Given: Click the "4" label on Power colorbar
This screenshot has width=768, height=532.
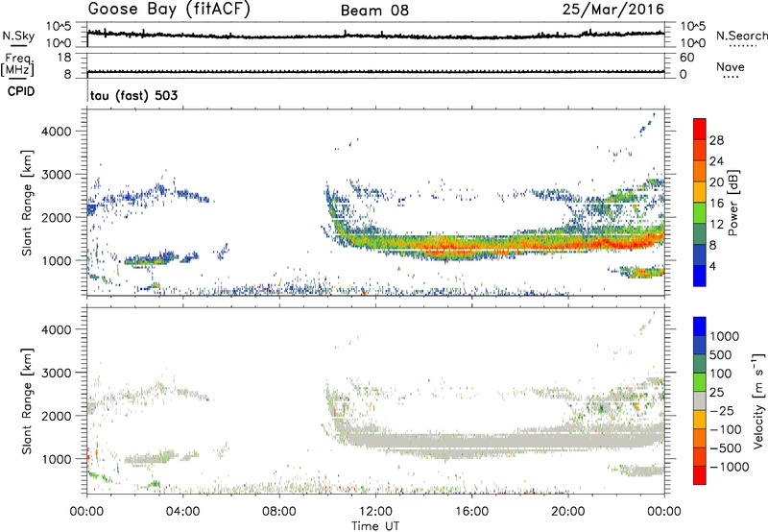Looking at the screenshot, I should pyautogui.click(x=712, y=266).
